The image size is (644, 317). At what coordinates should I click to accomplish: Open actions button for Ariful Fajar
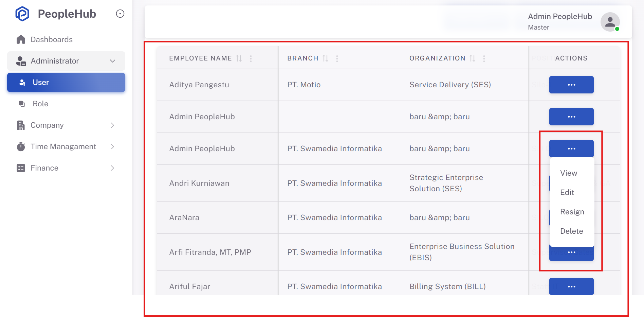[x=571, y=286]
